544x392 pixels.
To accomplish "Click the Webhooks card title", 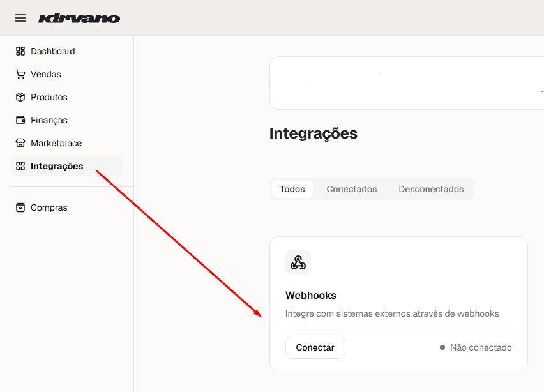I will point(311,295).
